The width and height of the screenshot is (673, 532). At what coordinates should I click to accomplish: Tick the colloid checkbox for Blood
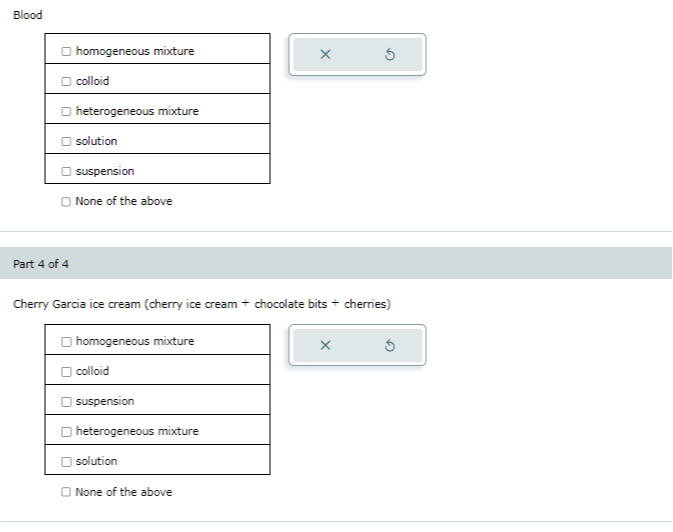click(66, 81)
